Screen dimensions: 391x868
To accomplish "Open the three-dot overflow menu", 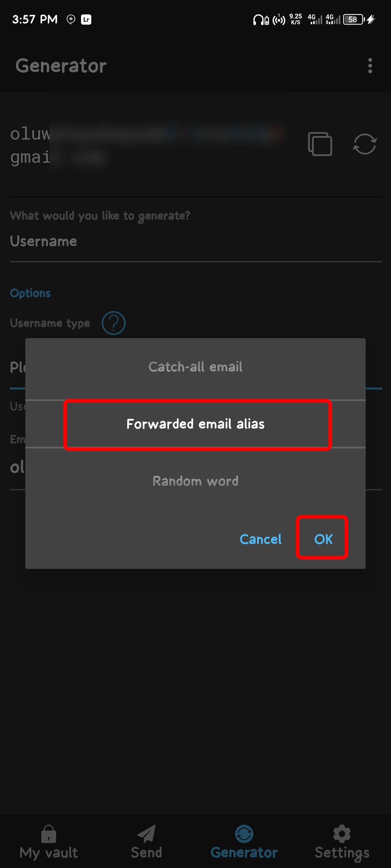I will [370, 66].
